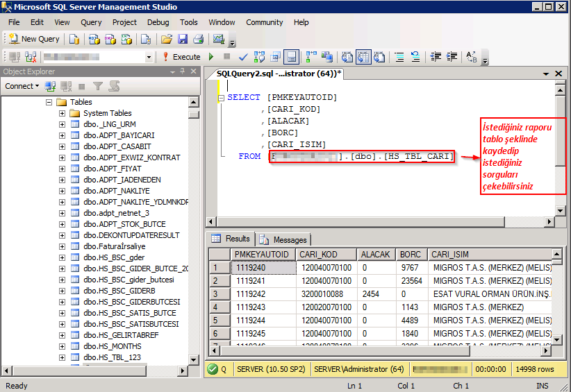Open the active files dropdown arrow
The image size is (571, 392).
click(x=546, y=74)
